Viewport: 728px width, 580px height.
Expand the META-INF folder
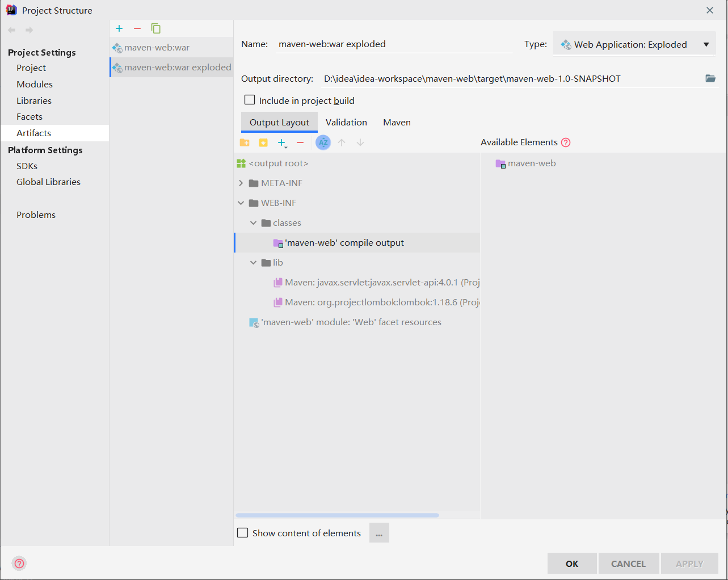point(241,183)
